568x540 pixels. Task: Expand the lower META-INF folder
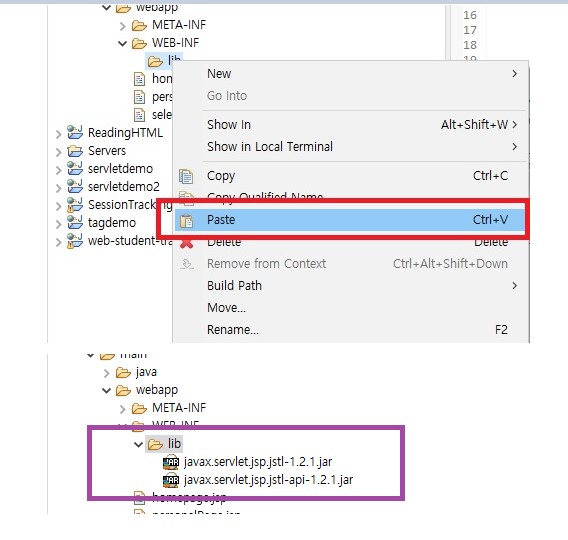tap(122, 409)
